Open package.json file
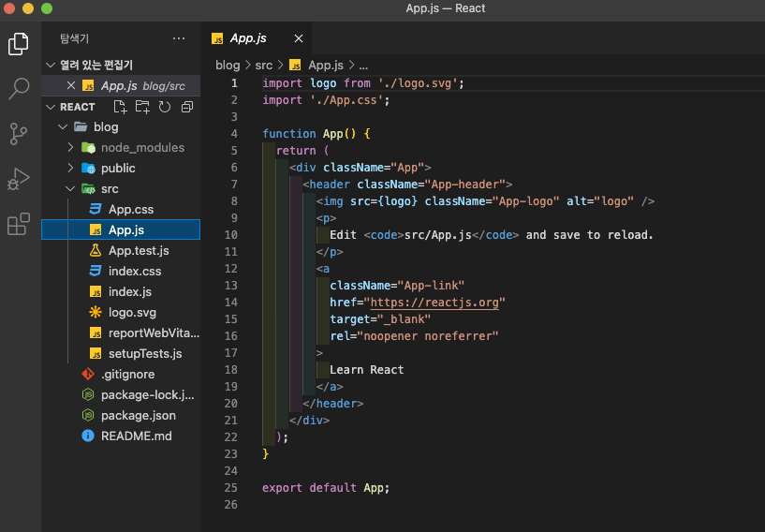The height and width of the screenshot is (532, 765). coord(121,415)
